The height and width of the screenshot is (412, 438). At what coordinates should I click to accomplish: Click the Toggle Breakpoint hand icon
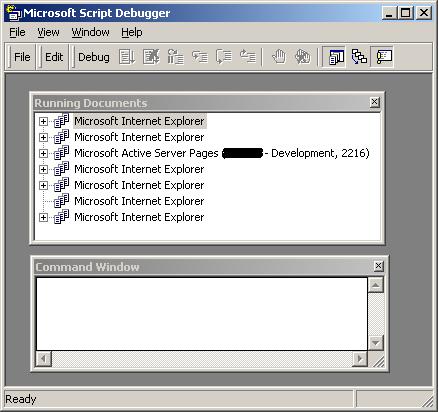click(x=279, y=57)
